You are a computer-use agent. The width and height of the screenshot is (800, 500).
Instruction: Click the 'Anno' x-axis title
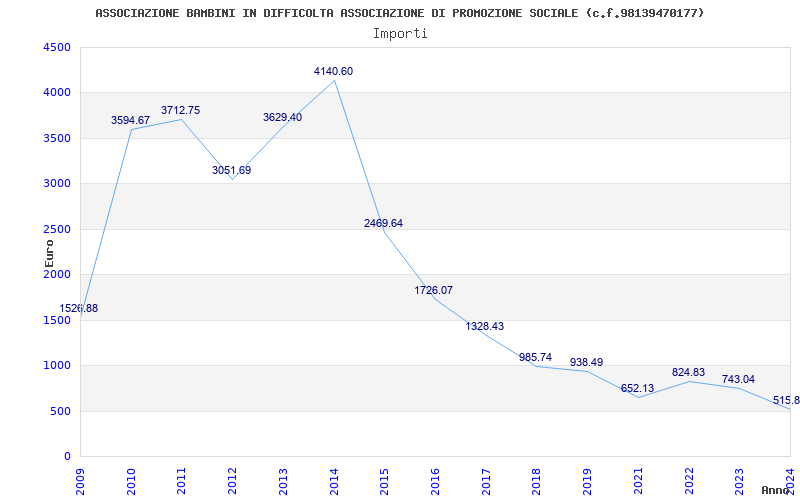pos(776,490)
